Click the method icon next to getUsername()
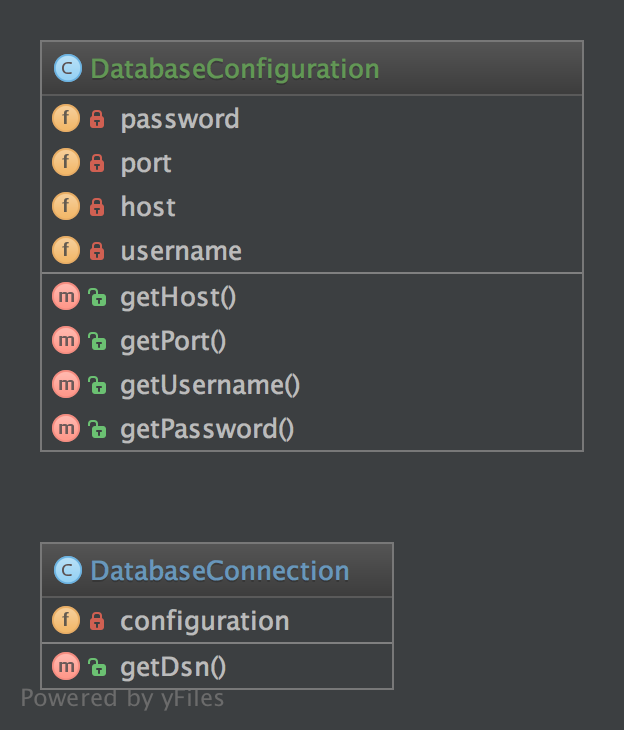624x730 pixels. click(66, 385)
